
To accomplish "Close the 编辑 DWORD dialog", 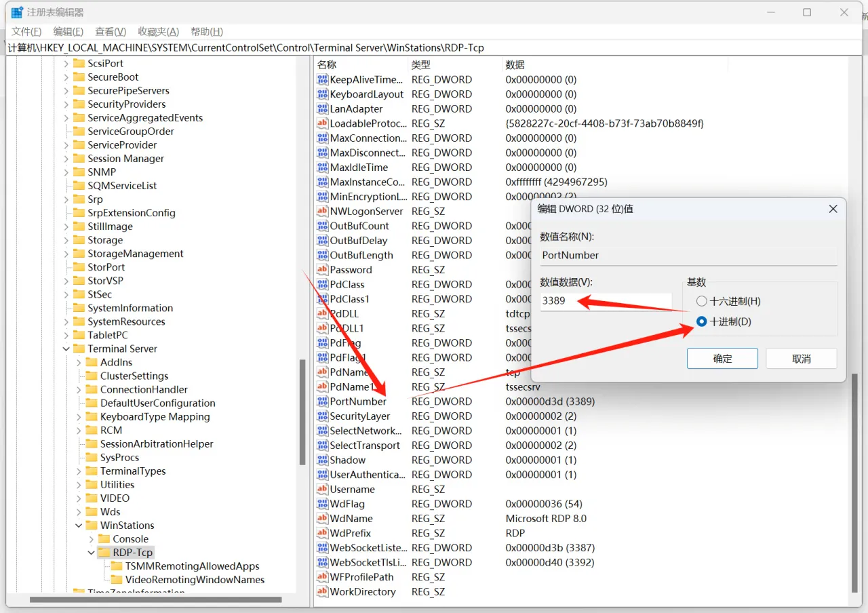I will (833, 209).
